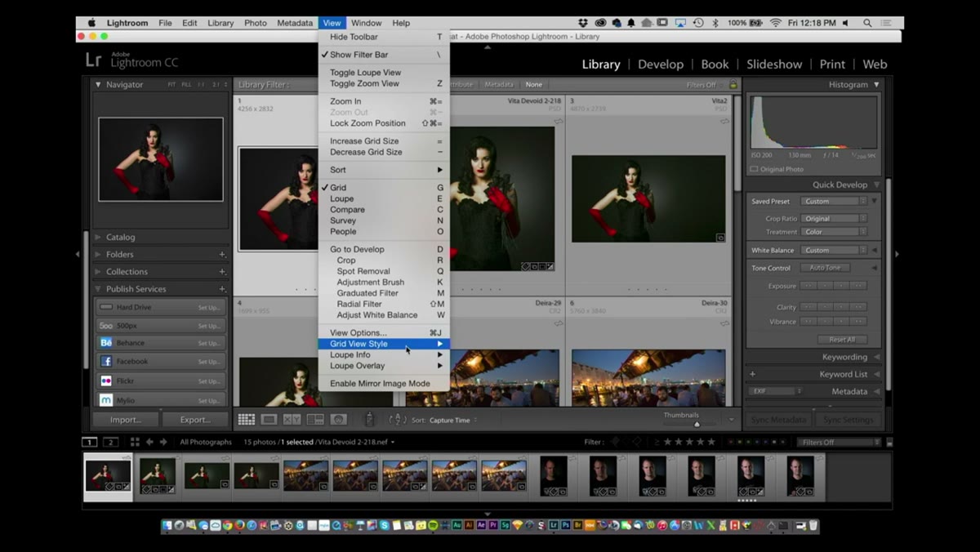Screen dimensions: 980x552
Task: Switch to the Develop module
Action: pyautogui.click(x=661, y=64)
